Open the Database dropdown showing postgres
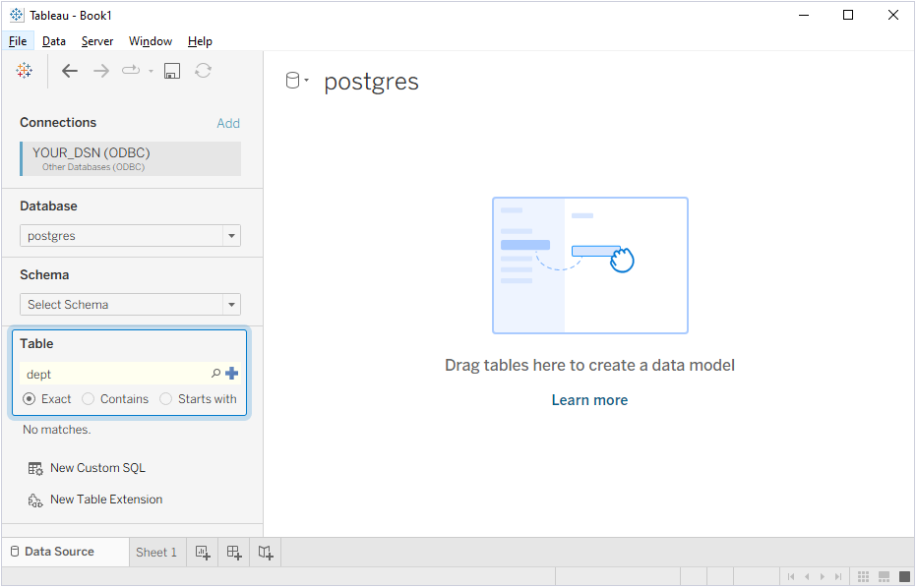The height and width of the screenshot is (588, 917). click(x=232, y=235)
